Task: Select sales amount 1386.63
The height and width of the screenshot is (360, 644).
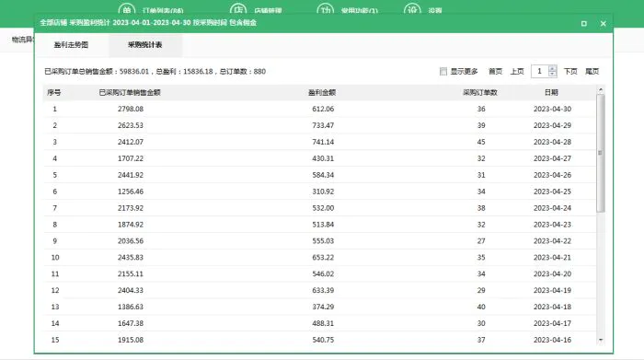Action: click(131, 307)
